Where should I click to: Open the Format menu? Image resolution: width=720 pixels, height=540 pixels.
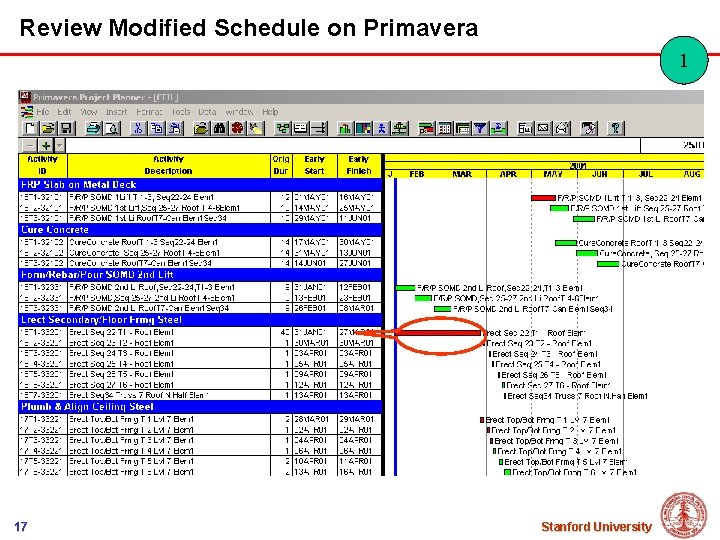tap(149, 112)
